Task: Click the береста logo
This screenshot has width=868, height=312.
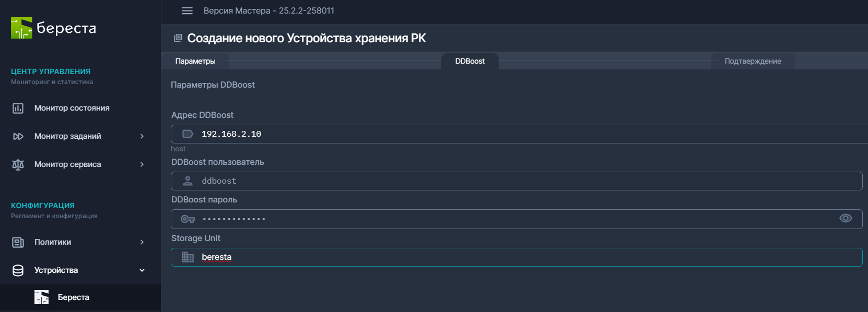Action: tap(53, 28)
